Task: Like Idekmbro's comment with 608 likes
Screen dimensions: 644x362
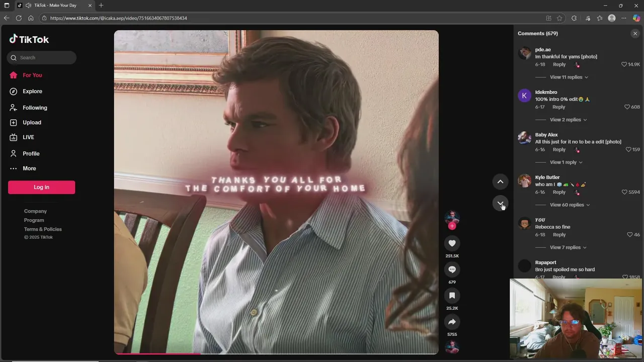Action: pos(627,107)
